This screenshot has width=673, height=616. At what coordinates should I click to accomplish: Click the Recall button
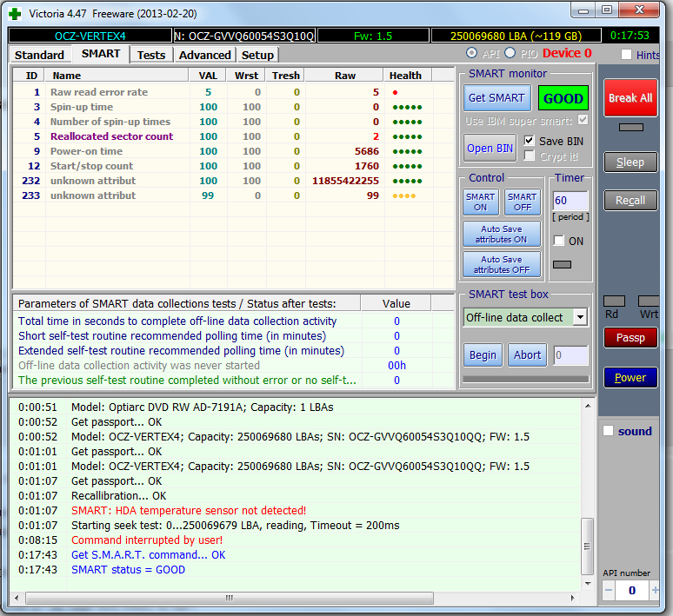(630, 201)
